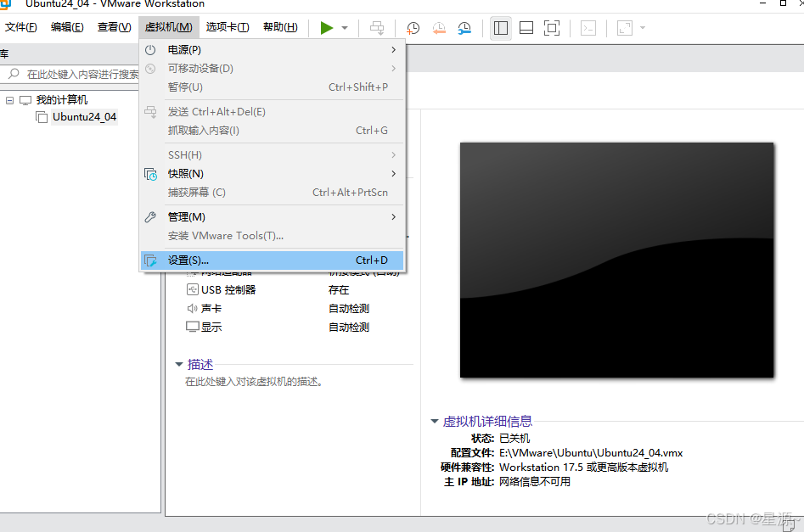The image size is (804, 532).
Task: Click send Ctrl+Alt+Del toolbar icon
Action: tap(377, 28)
